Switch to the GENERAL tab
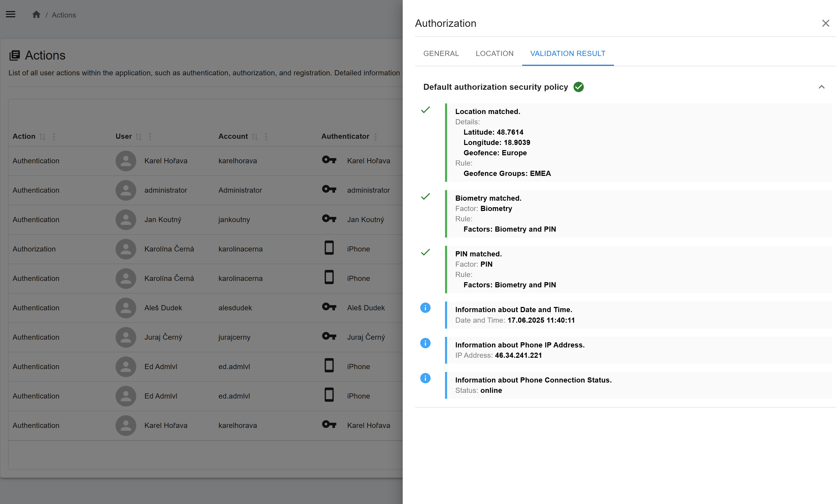 tap(441, 53)
